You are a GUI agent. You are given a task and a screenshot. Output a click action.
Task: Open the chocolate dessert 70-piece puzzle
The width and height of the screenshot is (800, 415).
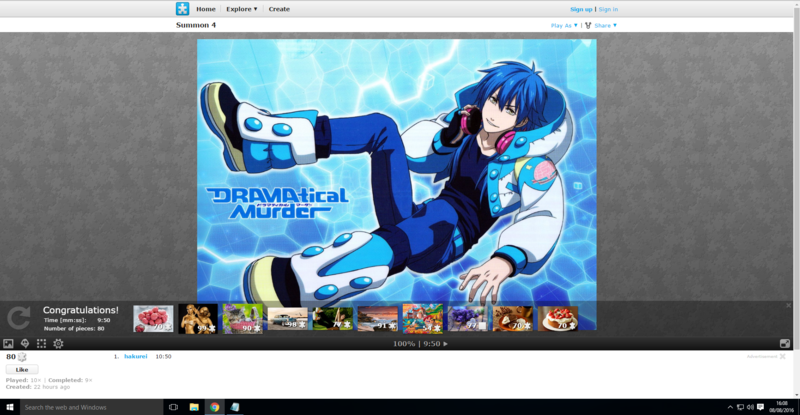[513, 319]
